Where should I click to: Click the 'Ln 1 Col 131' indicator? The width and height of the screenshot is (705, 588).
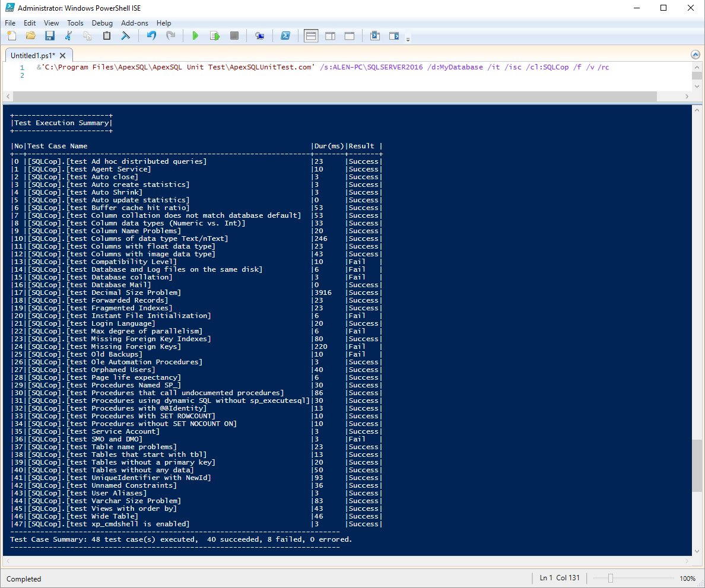tap(560, 578)
